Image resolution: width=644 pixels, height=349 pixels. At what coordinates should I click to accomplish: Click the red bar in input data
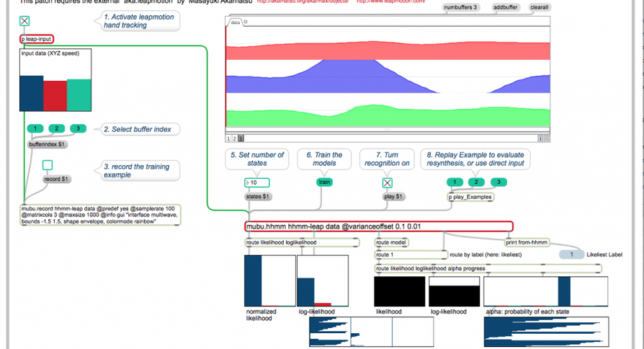(x=55, y=96)
